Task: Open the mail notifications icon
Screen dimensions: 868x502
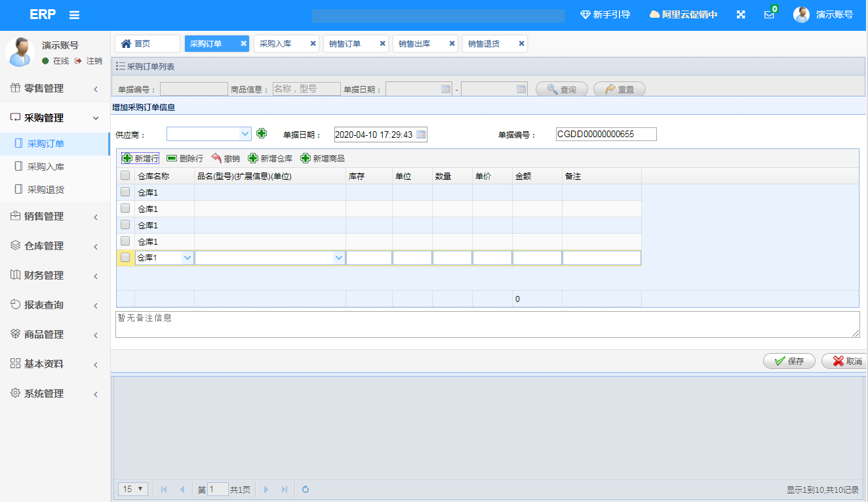Action: coord(769,14)
